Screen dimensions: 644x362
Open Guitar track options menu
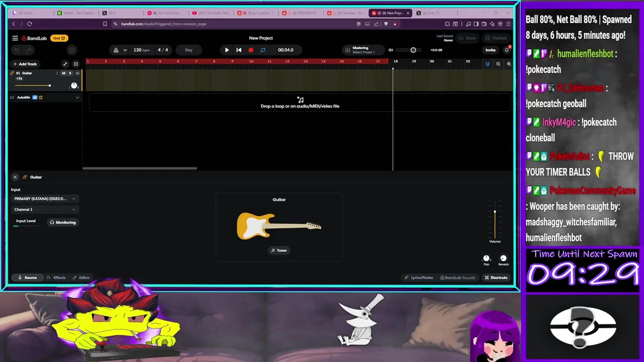tap(57, 73)
